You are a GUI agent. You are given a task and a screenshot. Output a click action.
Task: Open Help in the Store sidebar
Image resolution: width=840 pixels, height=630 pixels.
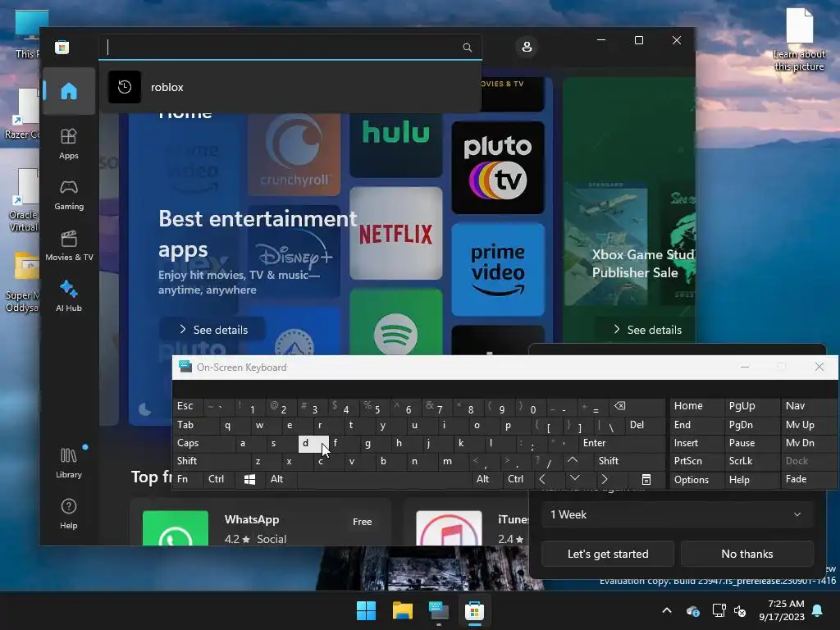[x=69, y=514]
